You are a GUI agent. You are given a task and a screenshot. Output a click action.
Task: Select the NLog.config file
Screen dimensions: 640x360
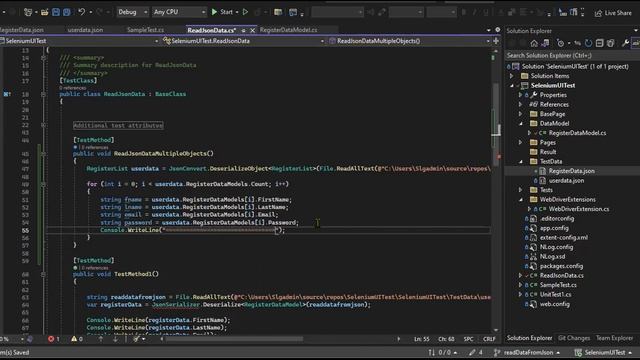pyautogui.click(x=556, y=247)
